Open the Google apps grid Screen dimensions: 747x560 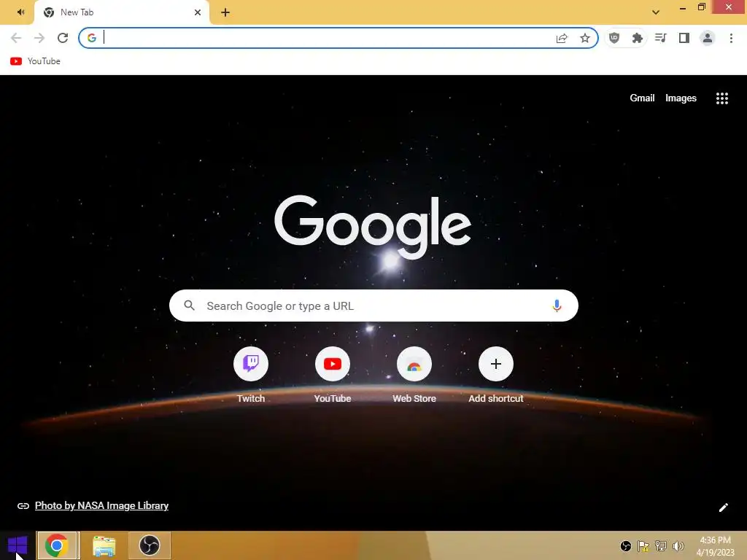tap(722, 98)
